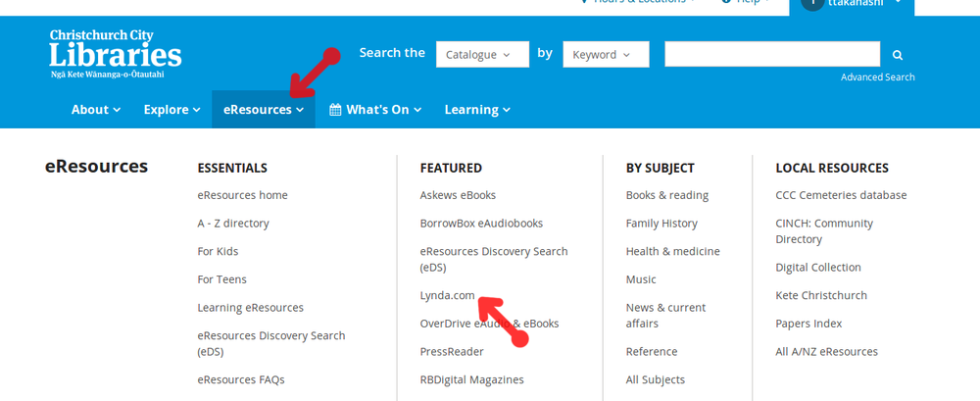The width and height of the screenshot is (980, 401).
Task: Open the Reference subject link
Action: tap(652, 352)
